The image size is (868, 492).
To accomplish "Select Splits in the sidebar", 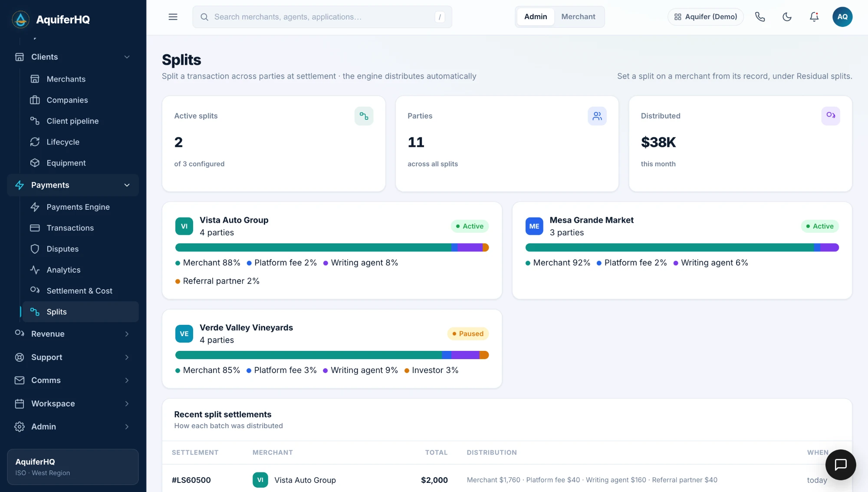I will 80,312.
